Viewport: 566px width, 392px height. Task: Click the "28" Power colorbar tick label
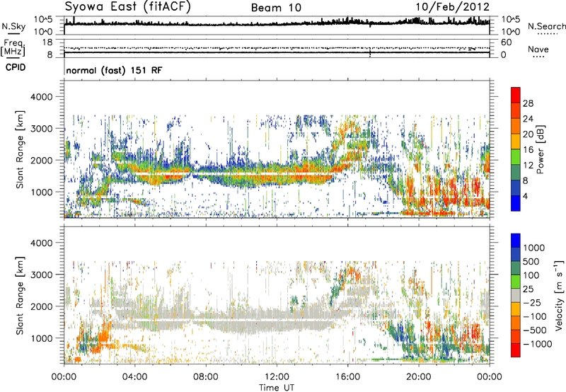coord(528,103)
